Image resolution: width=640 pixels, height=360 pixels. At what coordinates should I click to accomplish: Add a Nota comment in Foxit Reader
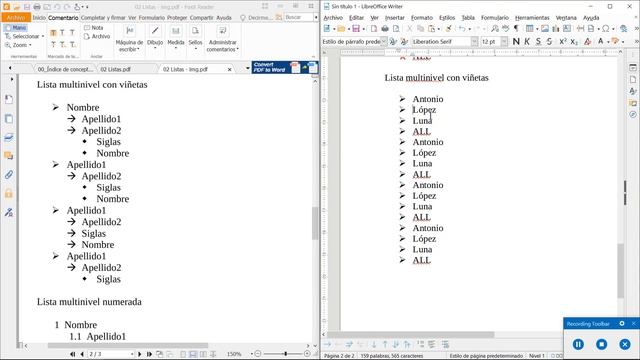pos(93,28)
